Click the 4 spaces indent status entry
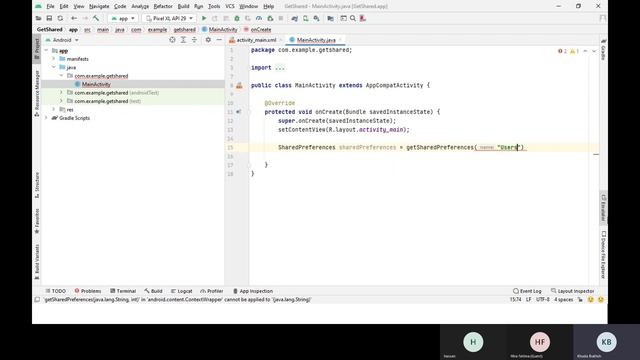The image size is (640, 360). (x=563, y=300)
